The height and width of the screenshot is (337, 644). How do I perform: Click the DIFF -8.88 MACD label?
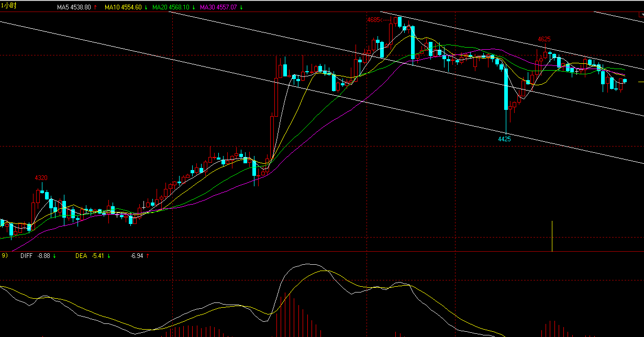pos(35,256)
